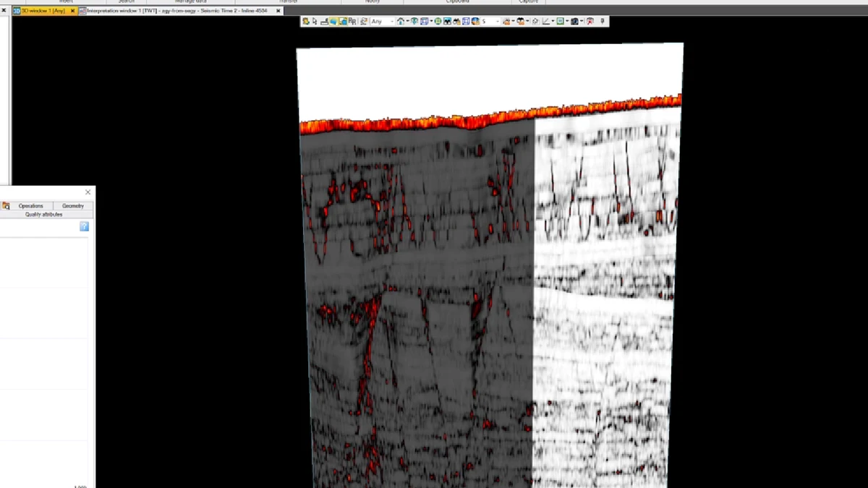
Task: Expand the arrow beside blue window icon
Action: (x=432, y=22)
